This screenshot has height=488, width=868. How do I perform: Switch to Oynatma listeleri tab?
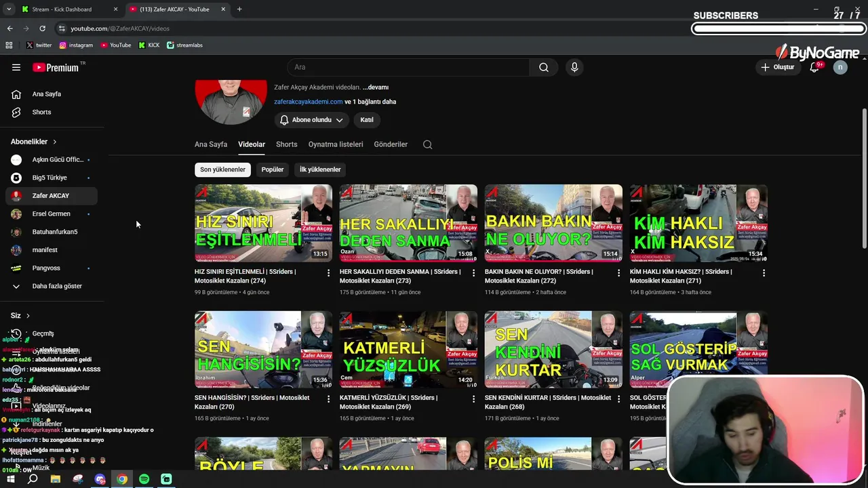(336, 144)
